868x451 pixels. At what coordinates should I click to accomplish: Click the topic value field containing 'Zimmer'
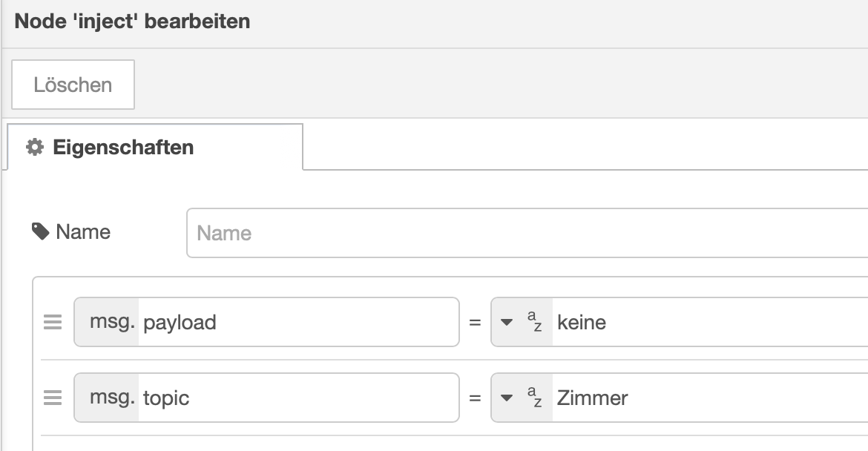click(x=705, y=398)
